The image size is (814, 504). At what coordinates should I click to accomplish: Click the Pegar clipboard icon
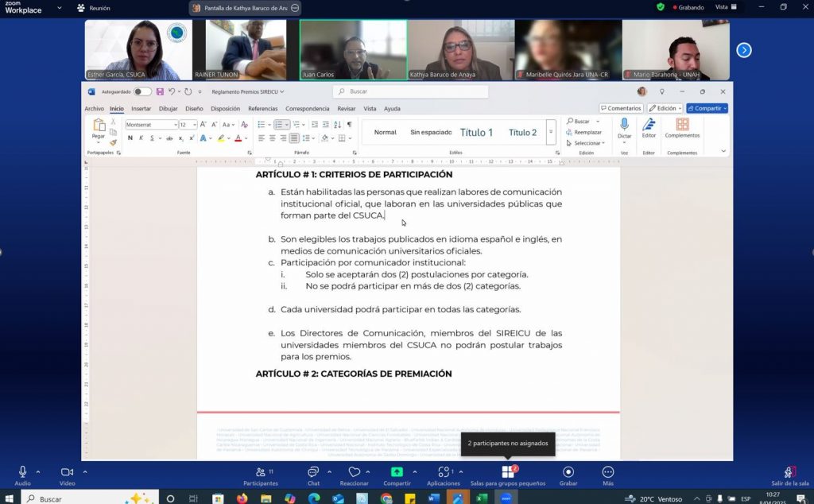99,126
